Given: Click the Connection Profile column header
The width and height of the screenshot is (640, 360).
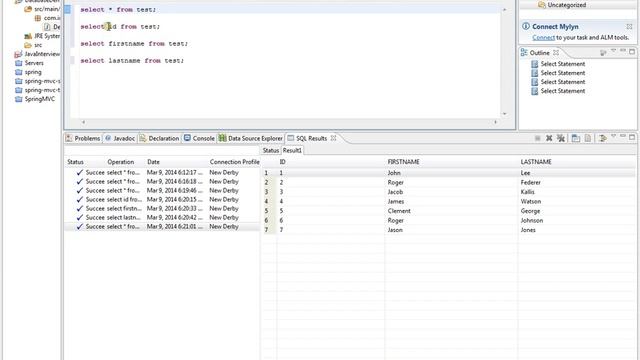Looking at the screenshot, I should click(x=234, y=162).
